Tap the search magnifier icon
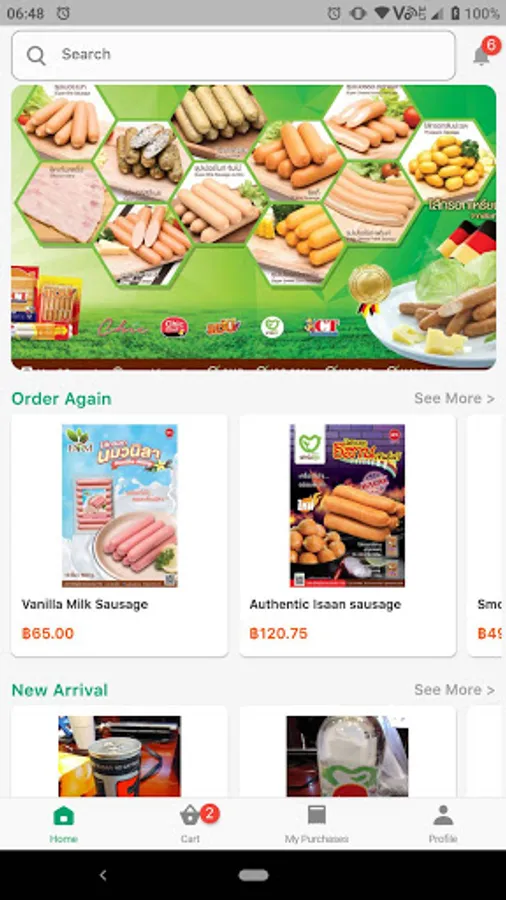 tap(36, 55)
